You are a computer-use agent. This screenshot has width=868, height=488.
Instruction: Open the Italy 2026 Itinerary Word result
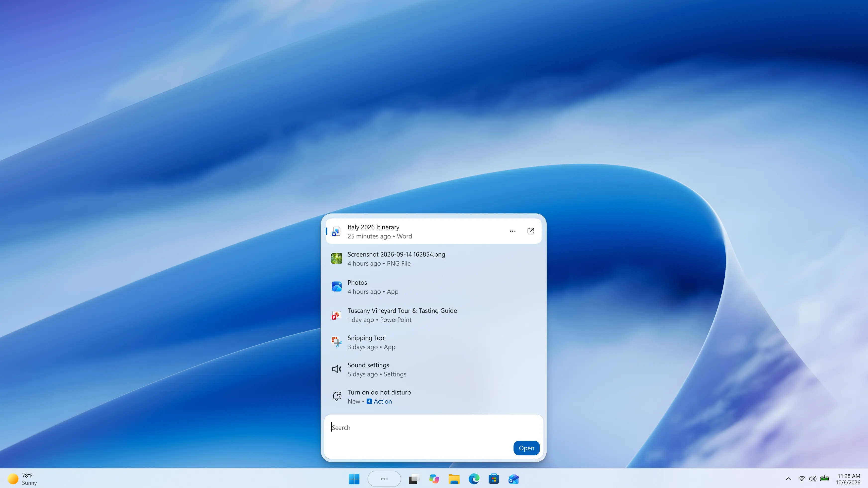(x=433, y=231)
